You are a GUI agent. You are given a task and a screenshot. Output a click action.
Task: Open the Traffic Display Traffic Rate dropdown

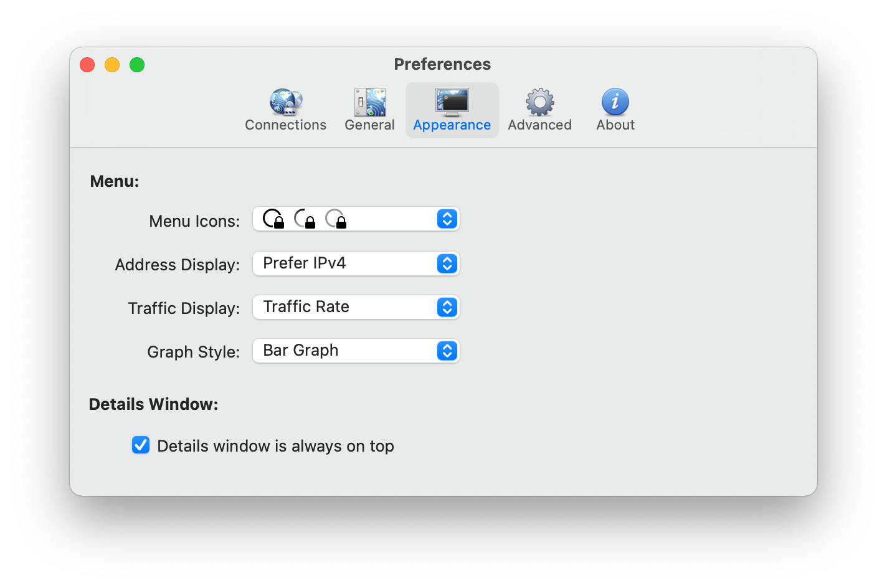(x=356, y=307)
